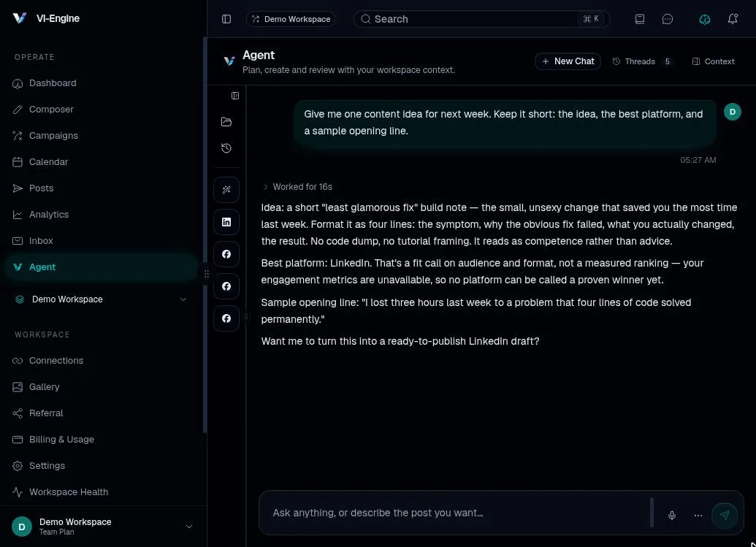Click the user avatar D beside message
The height and width of the screenshot is (547, 756).
733,112
